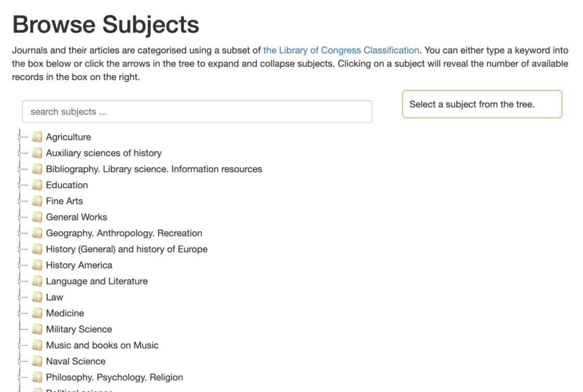
Task: Focus the search subjects text box
Action: [197, 111]
